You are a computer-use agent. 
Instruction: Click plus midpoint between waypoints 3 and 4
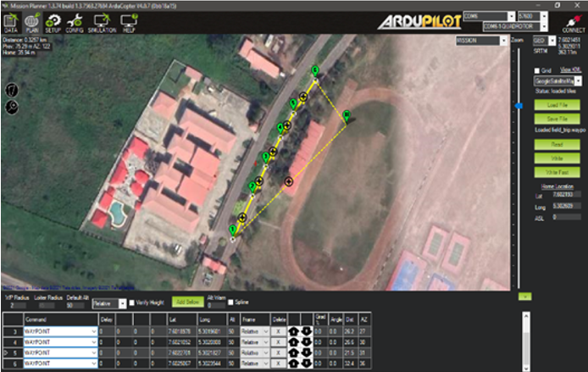(273, 152)
